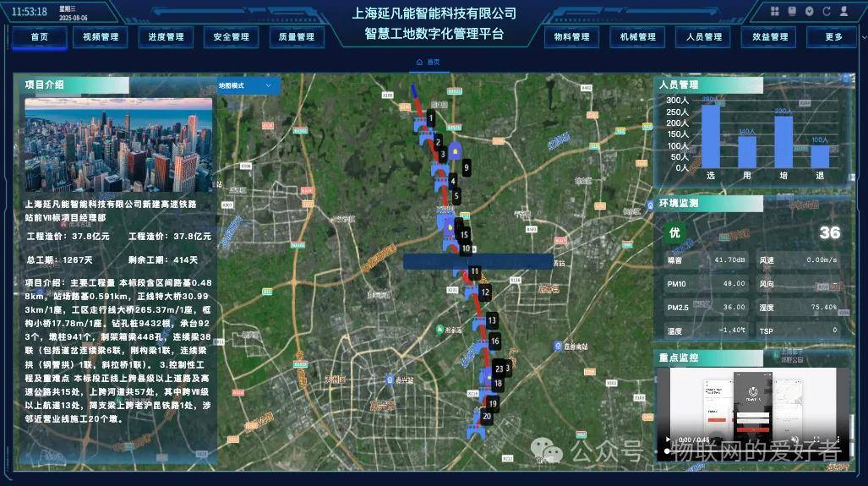Mute the monitoring video volume

point(795,440)
